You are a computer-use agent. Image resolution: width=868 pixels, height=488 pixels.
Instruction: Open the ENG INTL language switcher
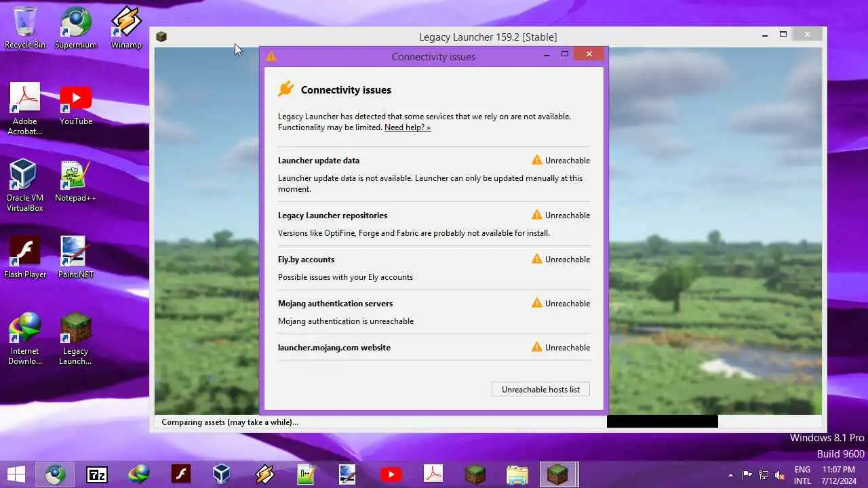click(802, 474)
